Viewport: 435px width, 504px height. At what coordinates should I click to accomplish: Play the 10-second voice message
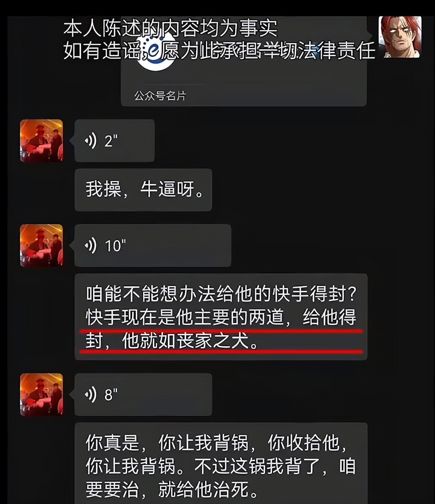[x=153, y=245]
